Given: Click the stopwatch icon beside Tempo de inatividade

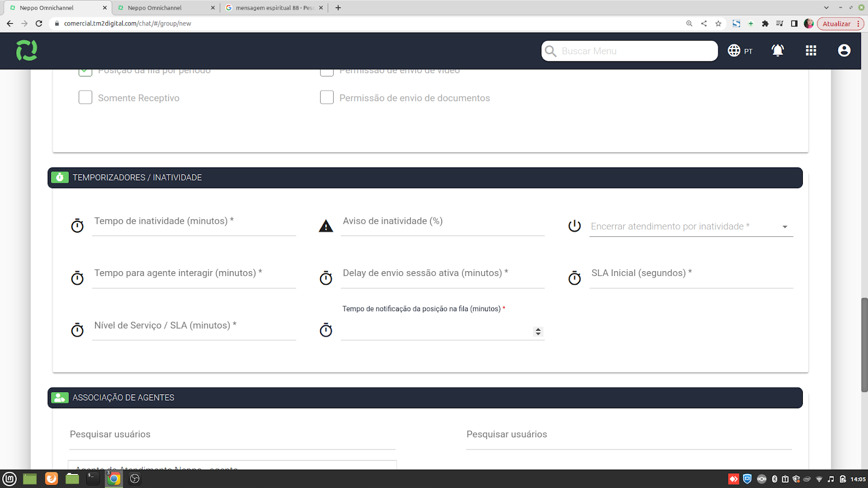Looking at the screenshot, I should point(78,226).
